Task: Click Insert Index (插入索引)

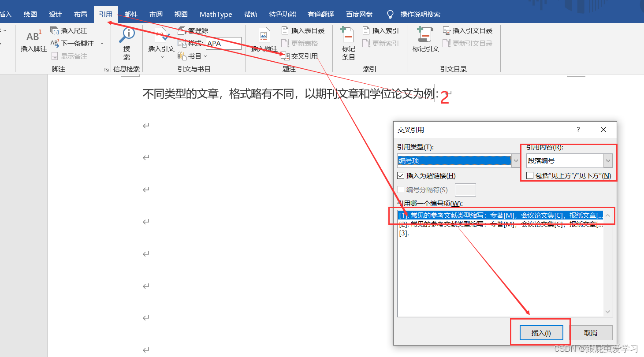Action: (380, 30)
